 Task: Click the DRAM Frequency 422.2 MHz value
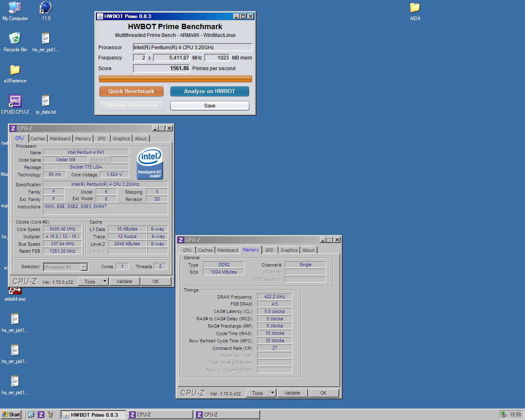(275, 297)
